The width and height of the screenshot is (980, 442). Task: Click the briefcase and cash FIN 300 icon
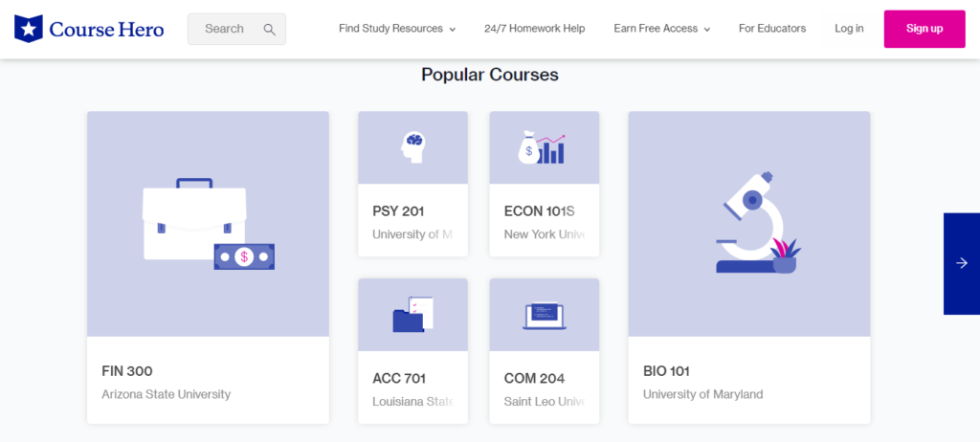pyautogui.click(x=208, y=224)
